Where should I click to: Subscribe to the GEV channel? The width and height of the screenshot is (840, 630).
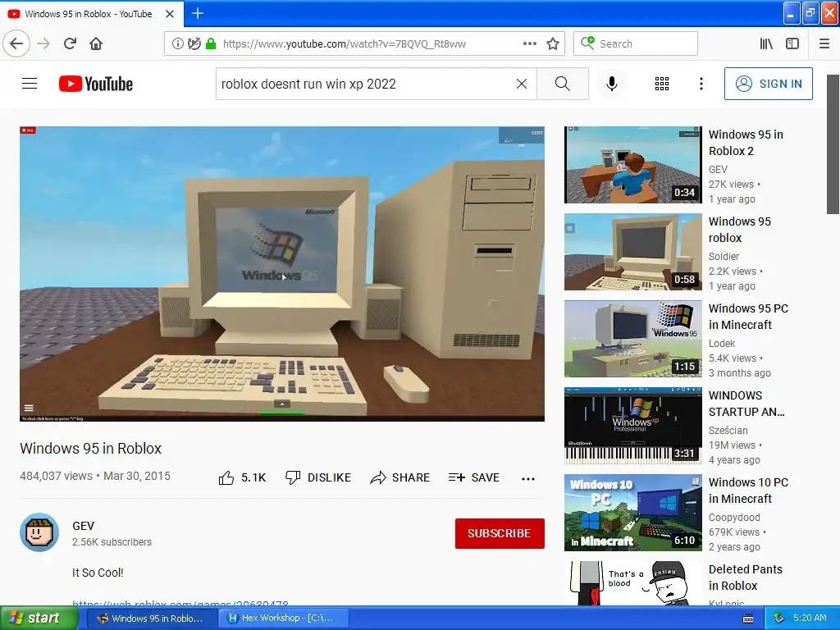(500, 533)
